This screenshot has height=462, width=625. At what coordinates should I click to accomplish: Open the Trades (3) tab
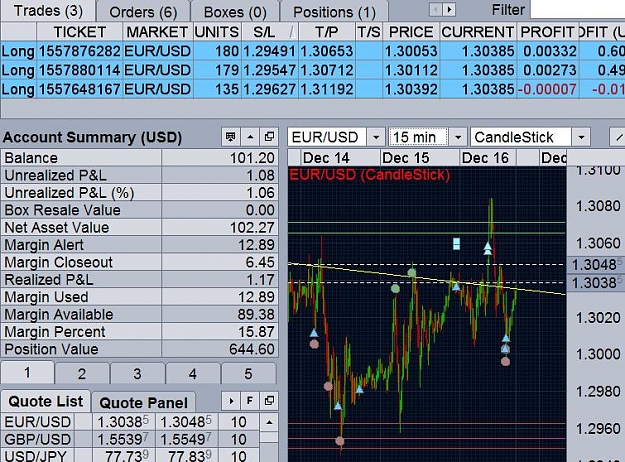click(x=48, y=11)
